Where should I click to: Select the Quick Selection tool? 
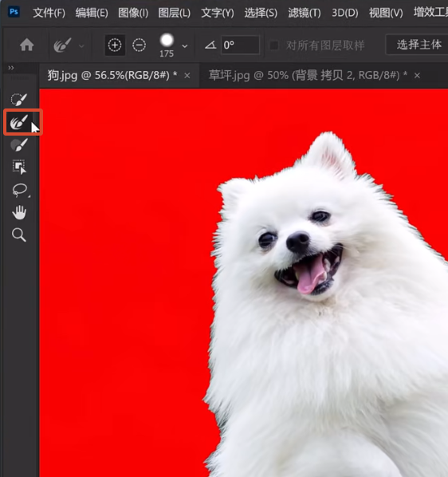19,100
